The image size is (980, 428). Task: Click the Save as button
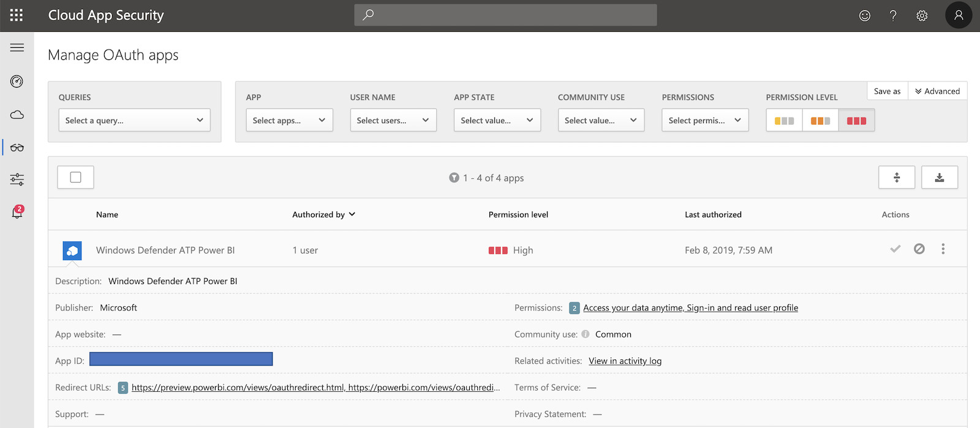click(x=888, y=91)
